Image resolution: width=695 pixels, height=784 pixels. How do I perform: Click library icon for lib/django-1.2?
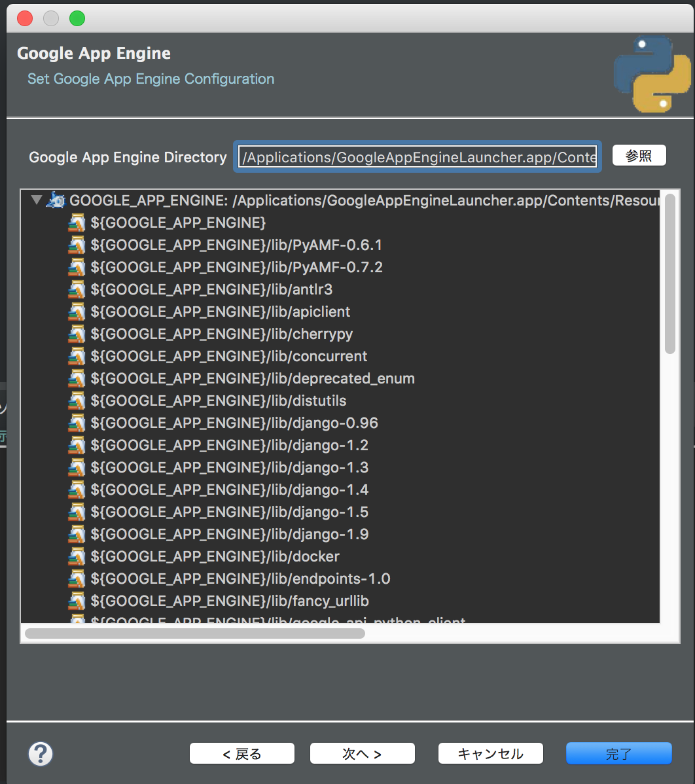point(77,445)
